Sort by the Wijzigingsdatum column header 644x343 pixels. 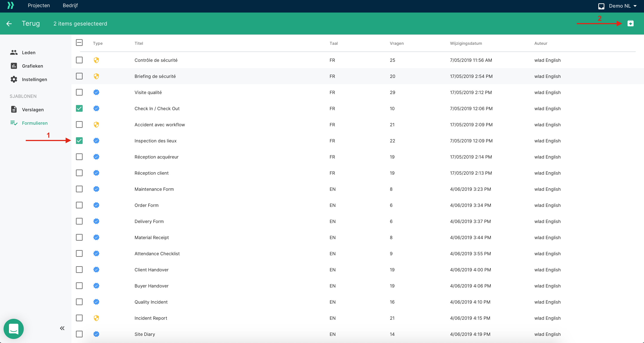pos(466,43)
